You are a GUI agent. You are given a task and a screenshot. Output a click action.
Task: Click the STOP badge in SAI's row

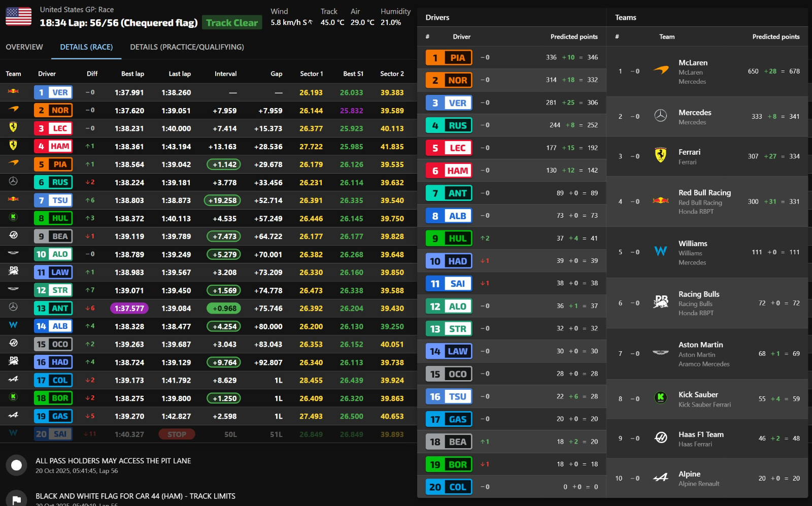(177, 434)
